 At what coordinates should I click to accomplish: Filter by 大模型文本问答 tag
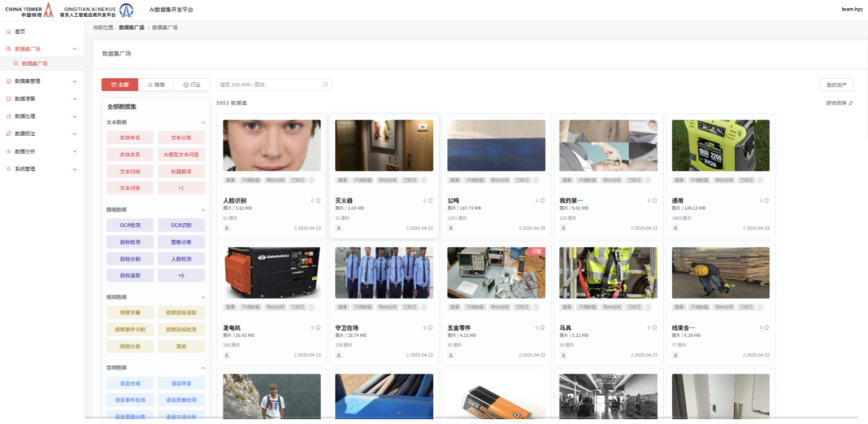click(x=181, y=154)
